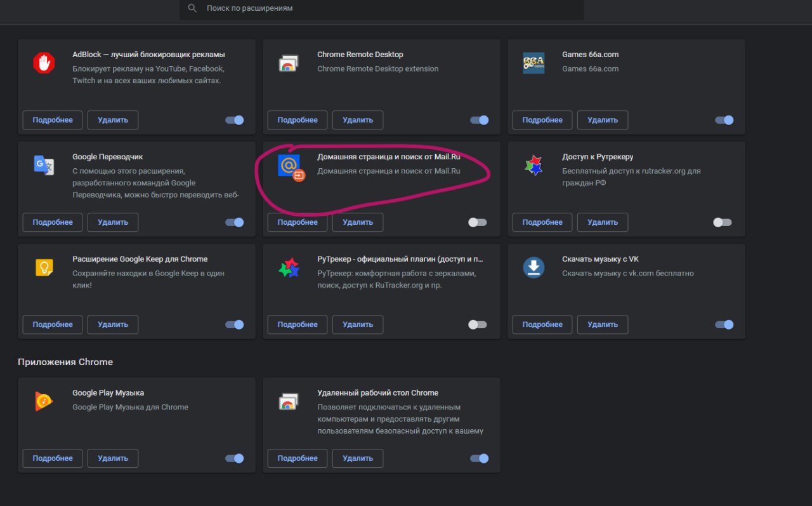Open Подробнее for AdBlock
The height and width of the screenshot is (506, 812).
click(x=53, y=120)
